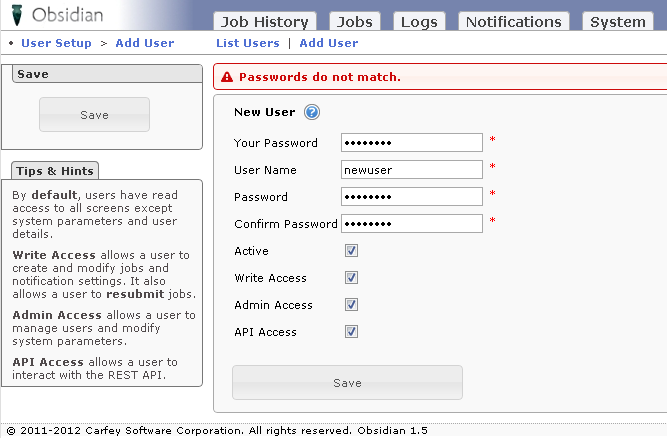Uncheck the Write Access checkbox
Viewport: 667px width, 438px height.
click(x=351, y=278)
